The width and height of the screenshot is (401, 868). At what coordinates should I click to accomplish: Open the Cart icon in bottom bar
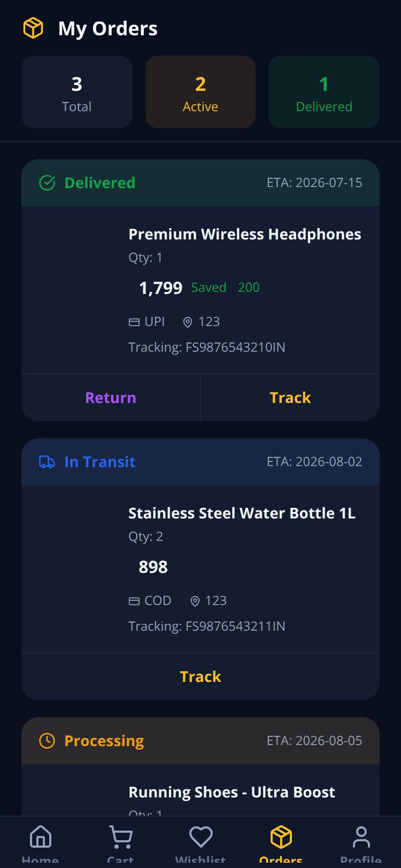(x=121, y=836)
